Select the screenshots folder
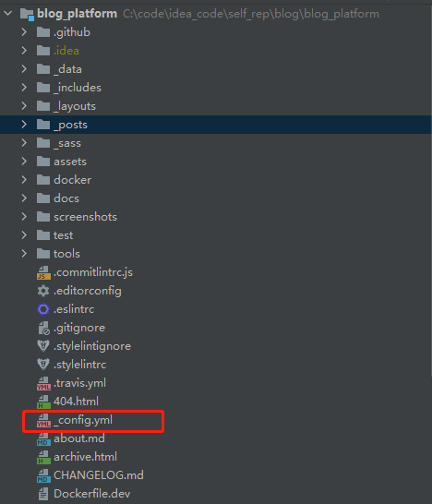Viewport: 432px width, 504px height. coord(85,217)
